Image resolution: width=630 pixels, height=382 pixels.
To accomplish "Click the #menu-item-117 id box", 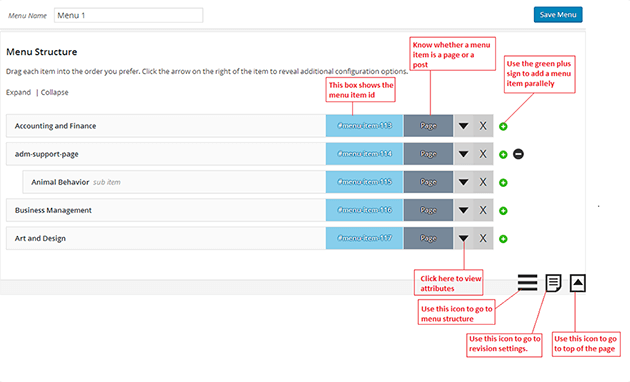I will click(364, 239).
